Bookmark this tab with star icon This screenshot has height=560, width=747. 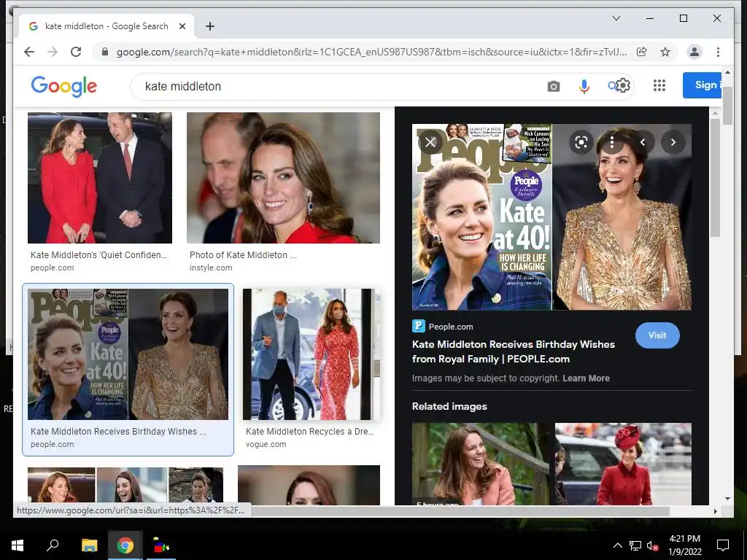[x=665, y=52]
